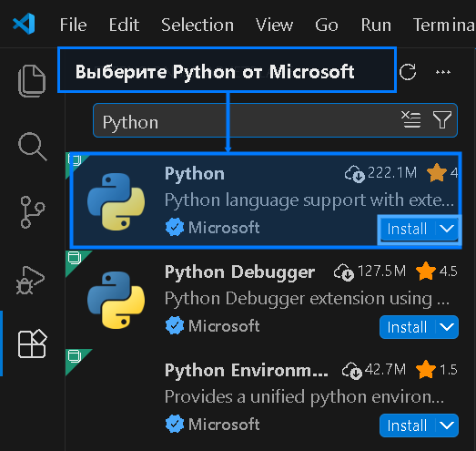Viewport: 476px width, 451px height.
Task: Click verified badge on Python Environments publisher
Action: 175,424
